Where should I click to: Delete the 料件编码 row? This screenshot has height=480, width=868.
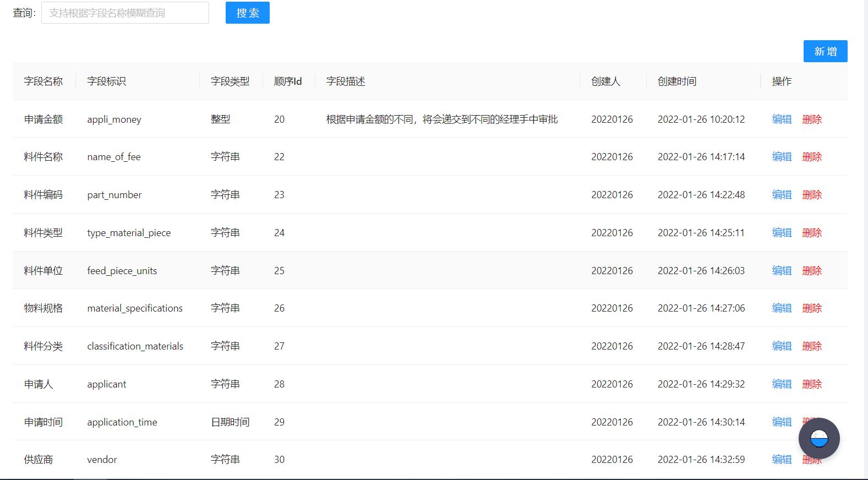(x=812, y=194)
